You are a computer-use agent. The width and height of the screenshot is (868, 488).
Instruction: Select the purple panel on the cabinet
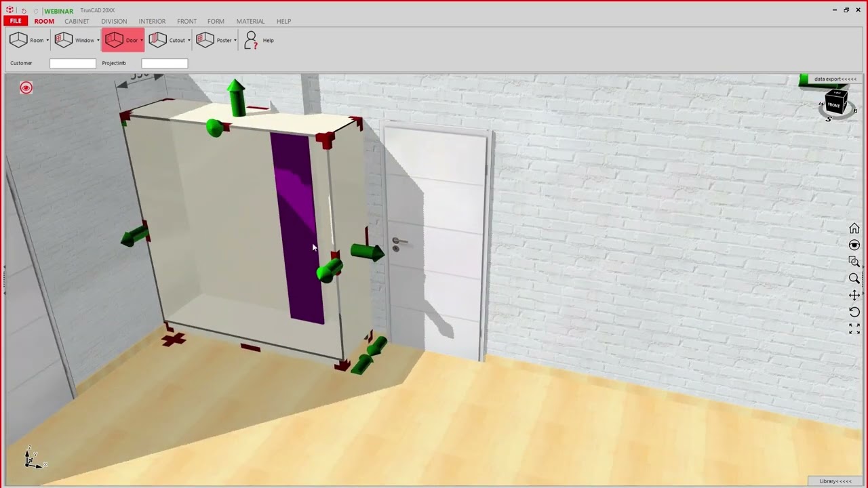pos(297,227)
